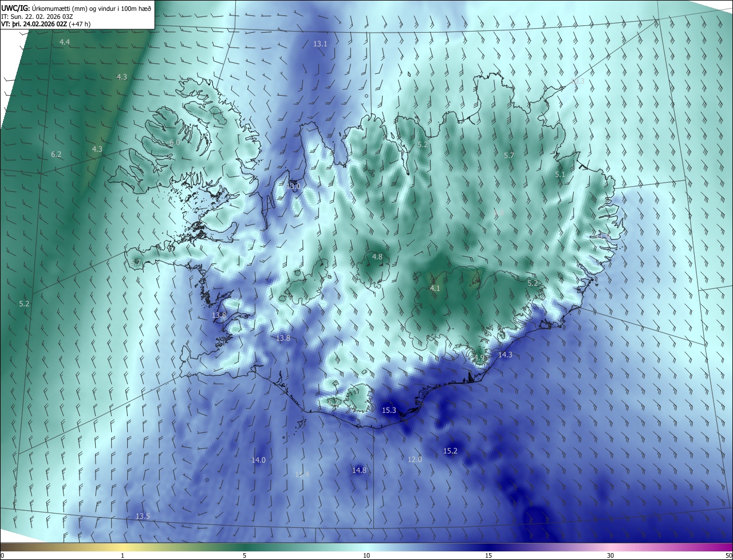Click the colorbar label 1
The height and width of the screenshot is (560, 733).
click(x=123, y=555)
